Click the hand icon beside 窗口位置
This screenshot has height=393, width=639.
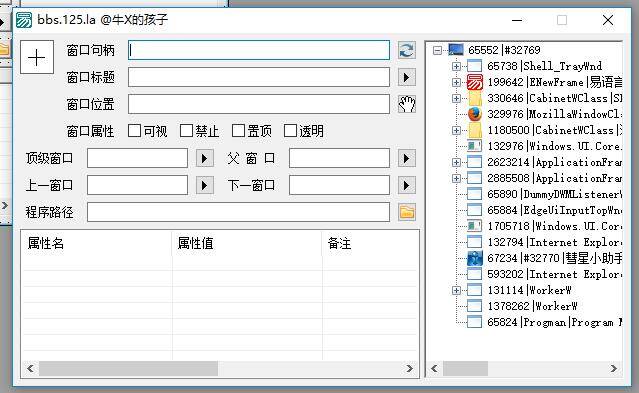[x=407, y=104]
